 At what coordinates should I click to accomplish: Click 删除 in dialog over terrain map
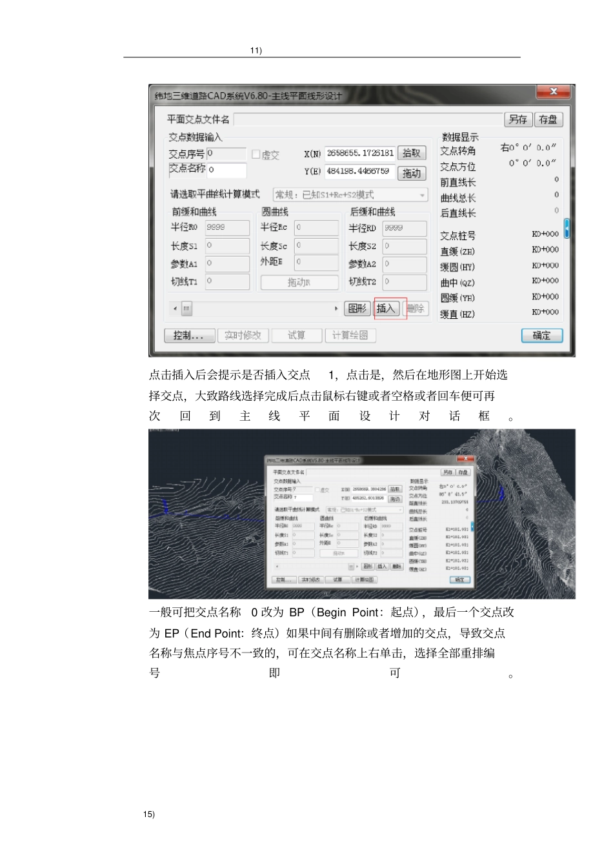397,567
